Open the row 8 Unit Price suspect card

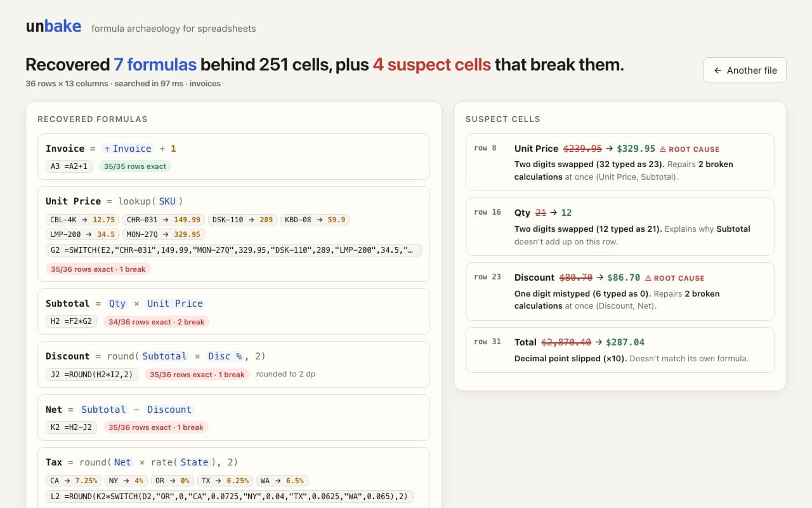(x=620, y=162)
